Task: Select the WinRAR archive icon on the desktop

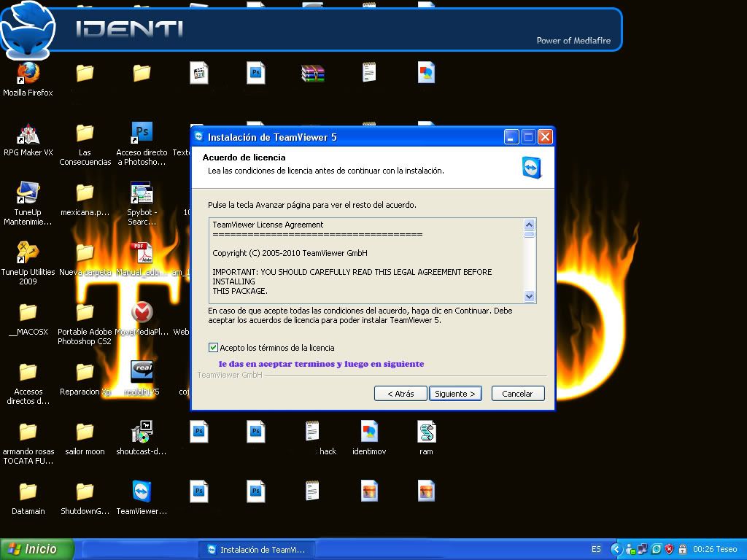Action: pos(312,74)
